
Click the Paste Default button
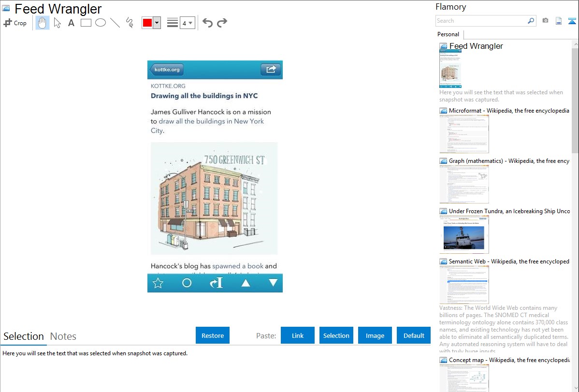[x=414, y=335]
